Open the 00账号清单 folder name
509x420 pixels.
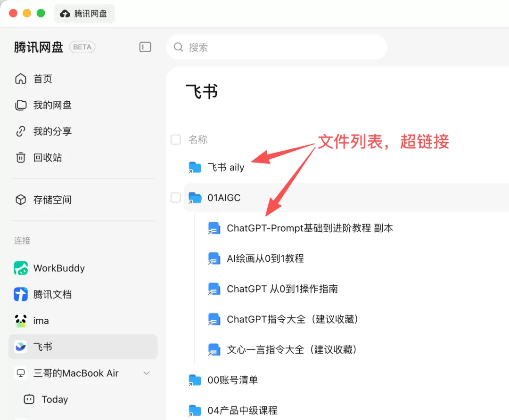click(233, 380)
